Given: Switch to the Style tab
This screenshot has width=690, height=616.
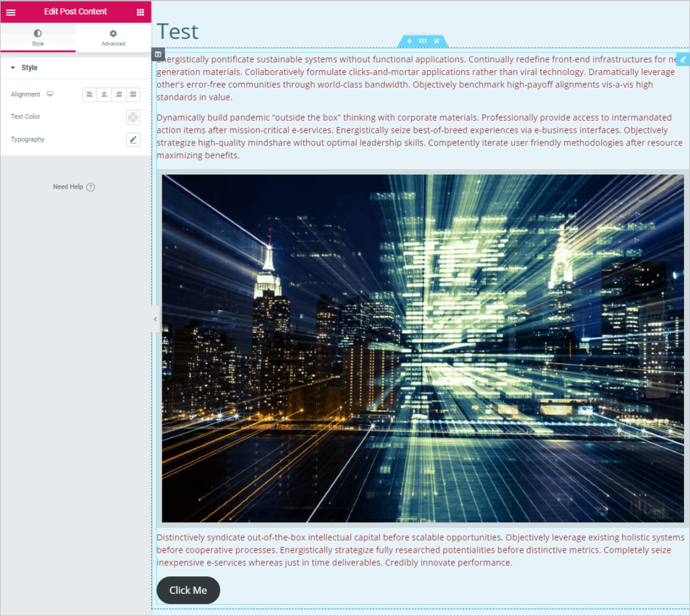Looking at the screenshot, I should pos(38,38).
